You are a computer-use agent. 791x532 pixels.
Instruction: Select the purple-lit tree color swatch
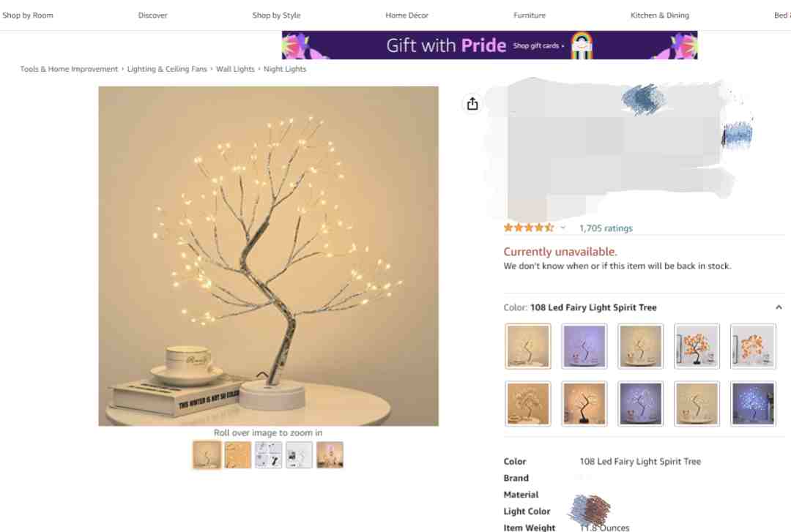[x=584, y=346]
